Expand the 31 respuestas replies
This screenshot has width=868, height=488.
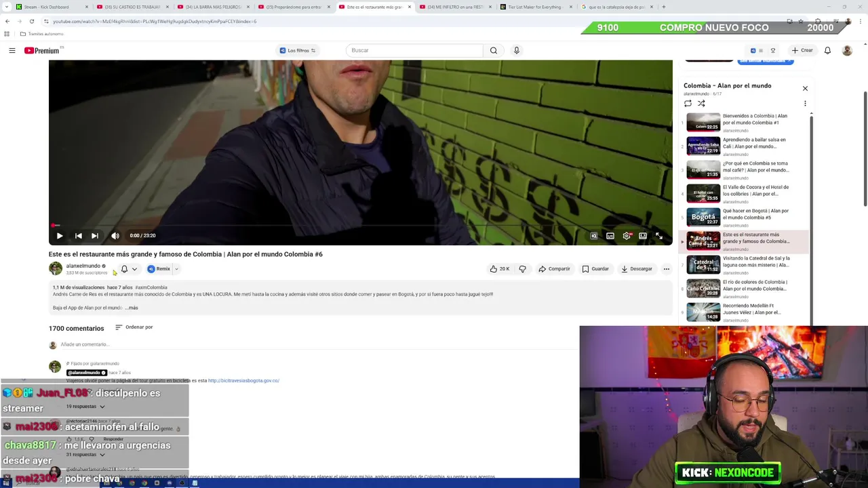click(x=85, y=455)
